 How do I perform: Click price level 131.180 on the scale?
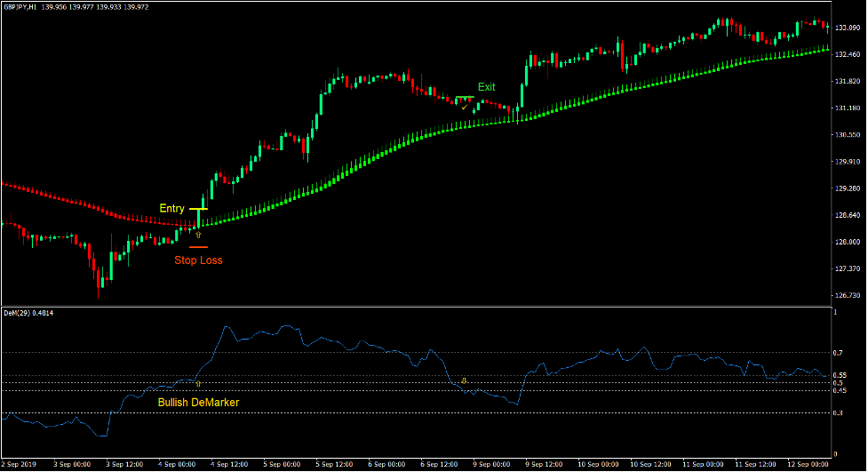point(848,108)
